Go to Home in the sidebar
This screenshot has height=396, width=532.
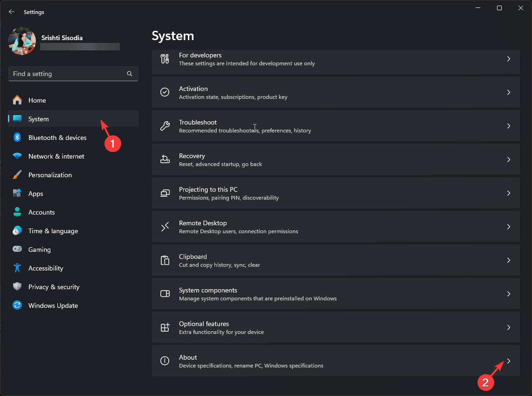(73, 100)
